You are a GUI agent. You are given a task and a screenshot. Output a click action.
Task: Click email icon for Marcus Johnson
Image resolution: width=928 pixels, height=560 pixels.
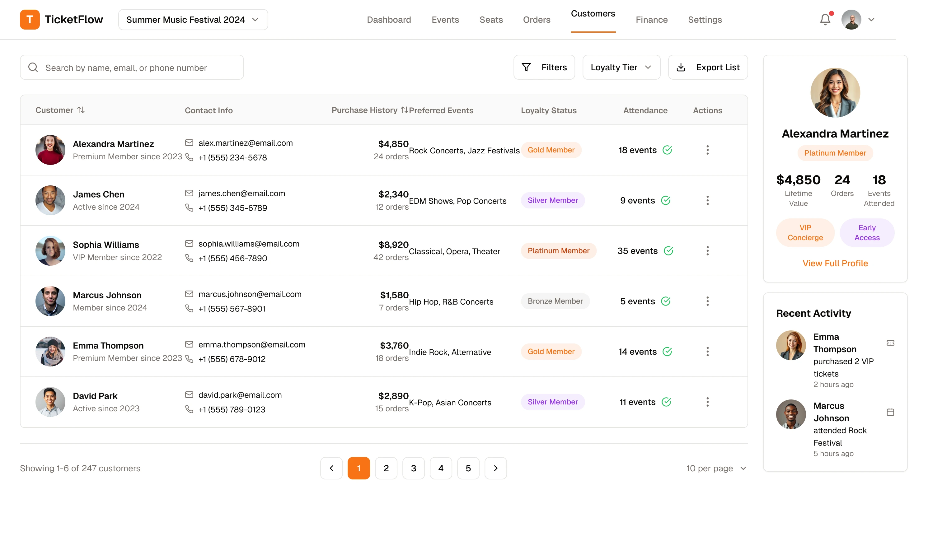[x=189, y=294]
